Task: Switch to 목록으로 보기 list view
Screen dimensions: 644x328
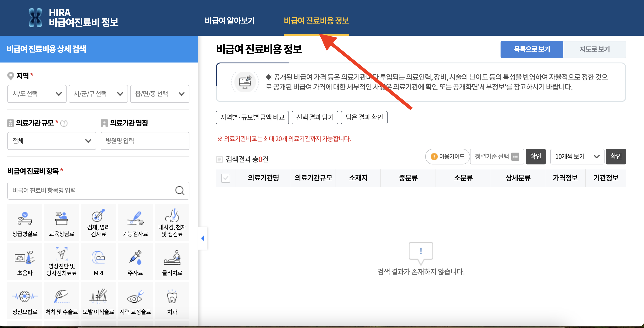Action: [531, 49]
